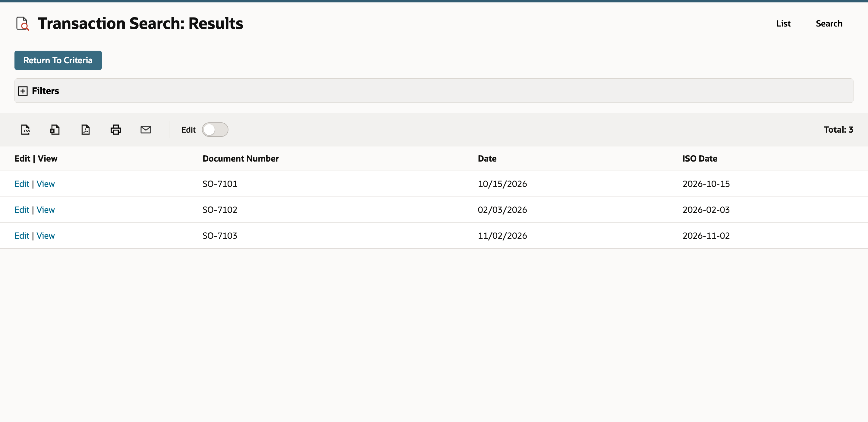Viewport: 868px width, 422px height.
Task: Sort by Date column header
Action: point(487,159)
